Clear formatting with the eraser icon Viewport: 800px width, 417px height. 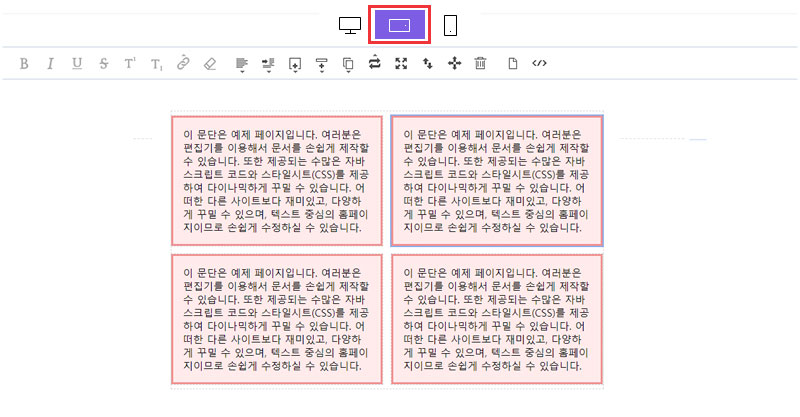click(x=209, y=64)
